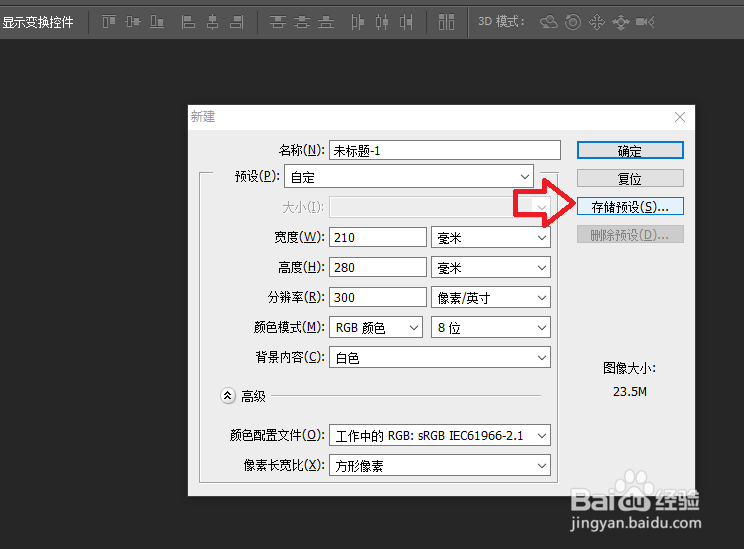Viewport: 744px width, 549px height.
Task: Select the 3D roll object icon
Action: point(573,22)
